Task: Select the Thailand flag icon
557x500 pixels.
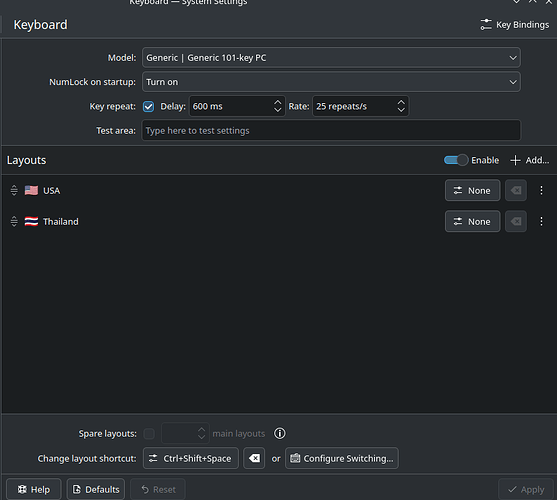Action: point(31,221)
